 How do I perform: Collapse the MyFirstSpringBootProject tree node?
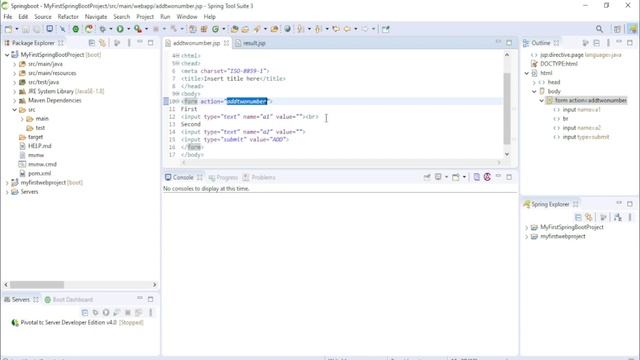[x=7, y=55]
